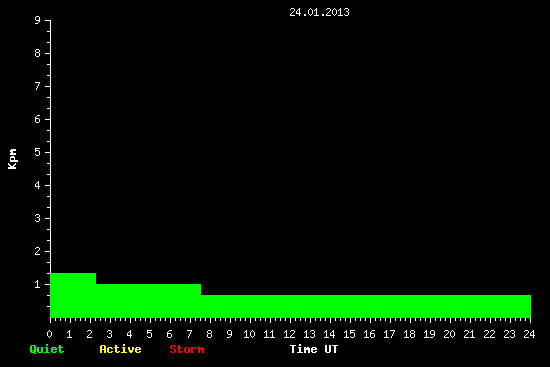Viewport: 550px width, 367px height.
Task: Click the 8 on the time axis
Action: point(209,334)
